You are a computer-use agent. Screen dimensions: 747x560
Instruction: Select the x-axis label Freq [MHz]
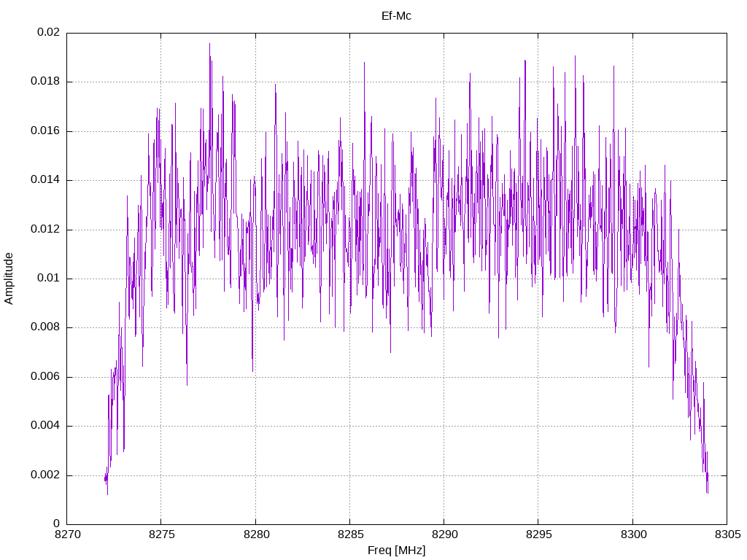[396, 551]
